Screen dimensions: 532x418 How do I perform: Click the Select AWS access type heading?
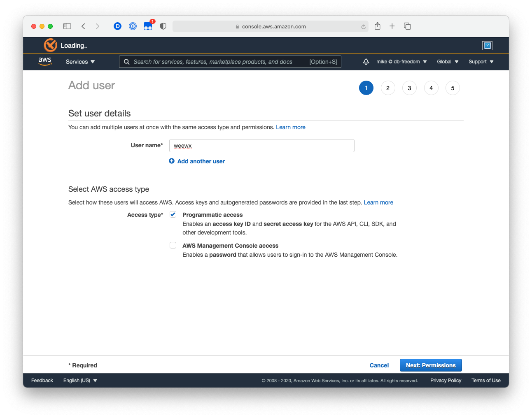pos(109,189)
